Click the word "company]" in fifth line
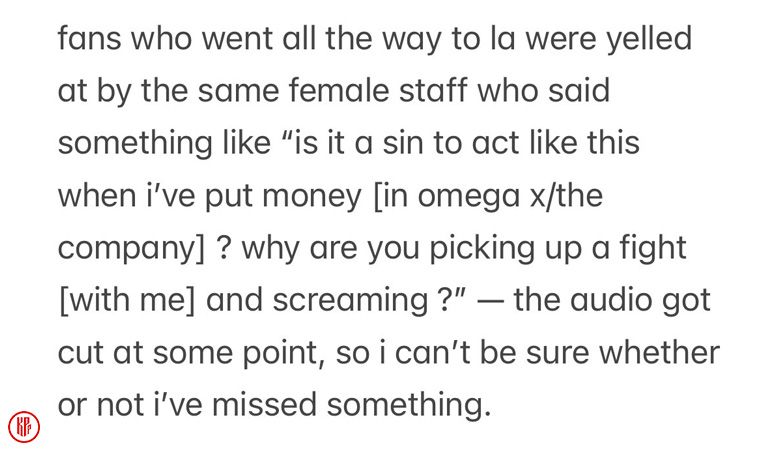The height and width of the screenshot is (450, 784). (126, 247)
